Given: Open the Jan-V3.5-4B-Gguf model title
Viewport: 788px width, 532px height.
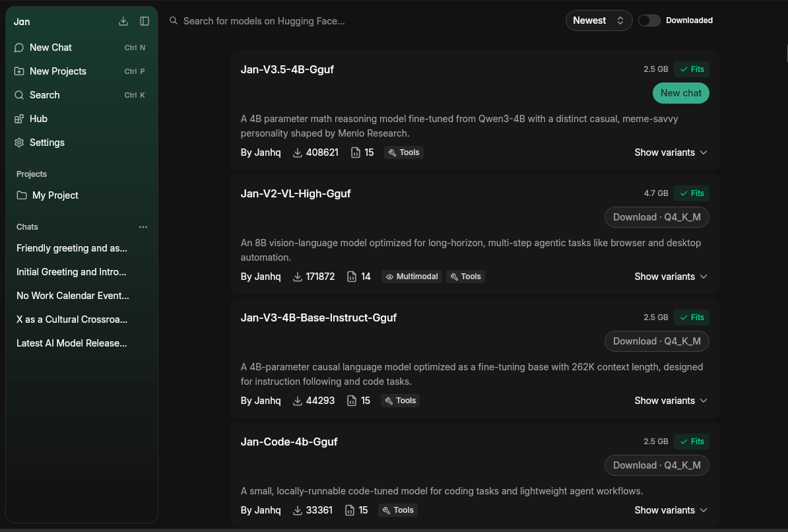Looking at the screenshot, I should pos(287,69).
